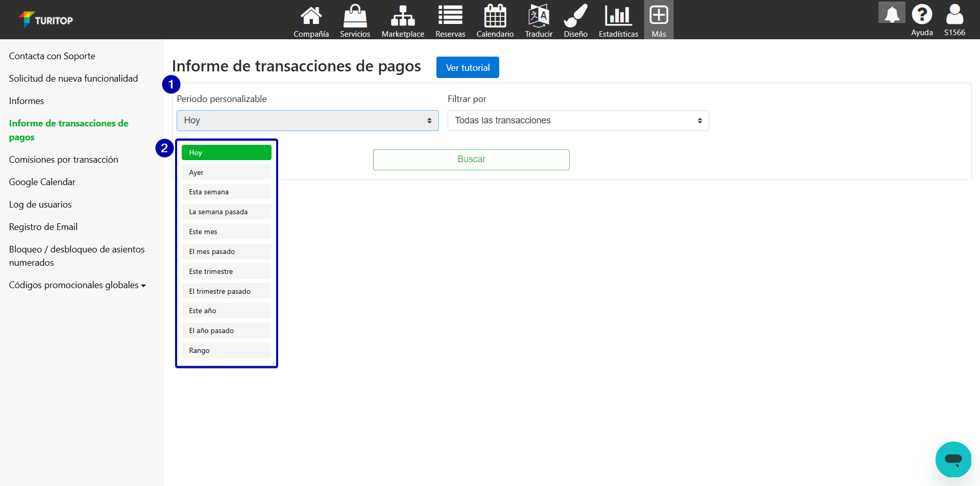
Task: Go to the Reservas list icon
Action: pos(450,16)
